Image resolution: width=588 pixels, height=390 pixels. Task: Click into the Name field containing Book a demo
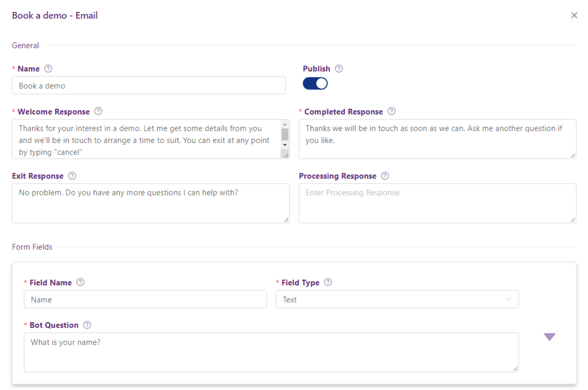tap(149, 85)
